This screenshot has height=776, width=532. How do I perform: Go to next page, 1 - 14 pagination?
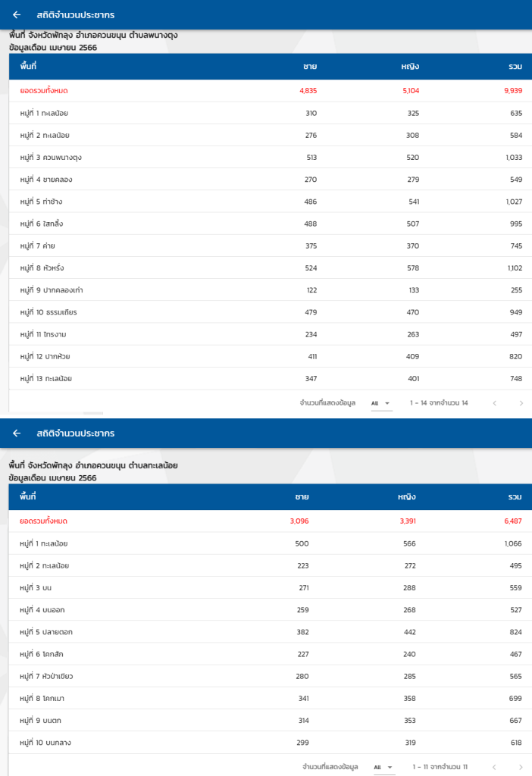[521, 403]
